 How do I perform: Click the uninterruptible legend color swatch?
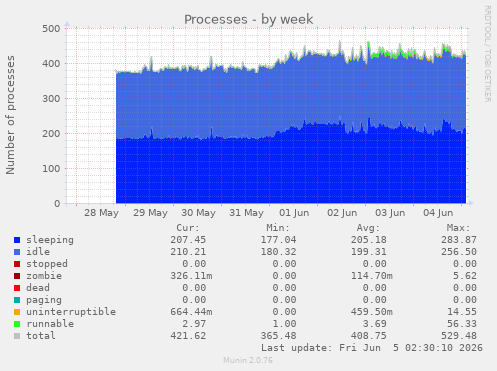click(17, 312)
